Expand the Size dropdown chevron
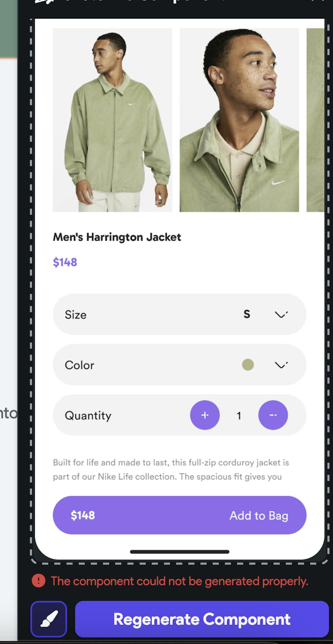The image size is (333, 644). tap(281, 314)
